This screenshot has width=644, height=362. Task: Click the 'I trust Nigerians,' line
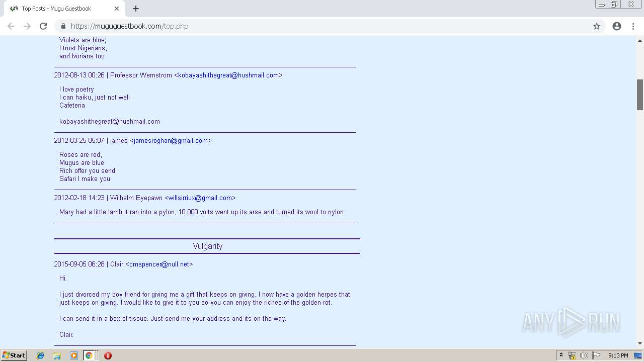point(83,48)
